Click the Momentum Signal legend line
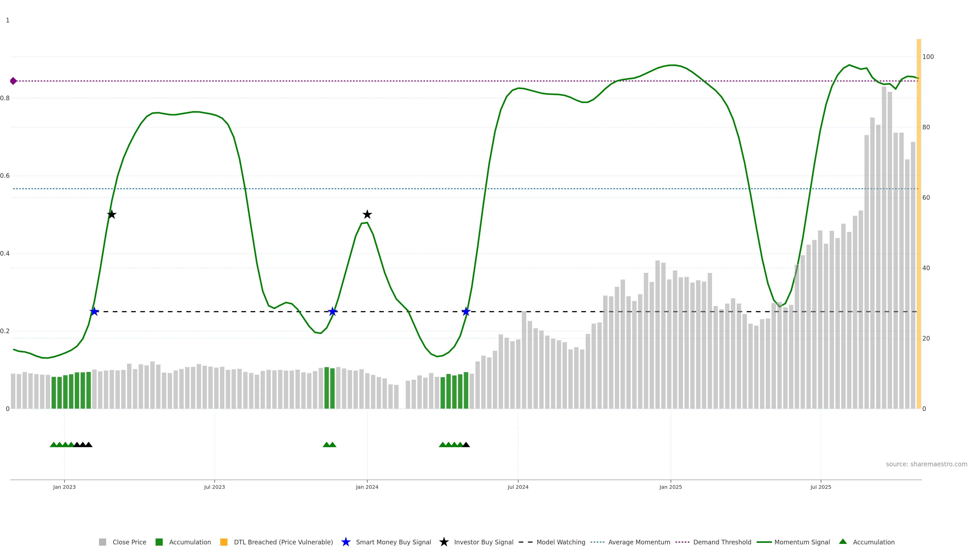Viewport: 980px width, 551px height. 764,542
